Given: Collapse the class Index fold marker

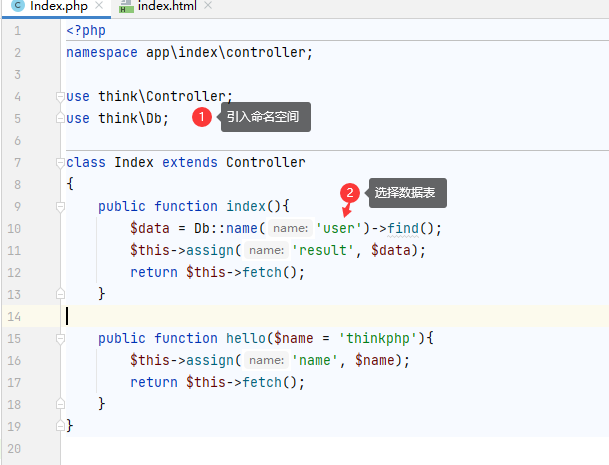Looking at the screenshot, I should [x=61, y=163].
